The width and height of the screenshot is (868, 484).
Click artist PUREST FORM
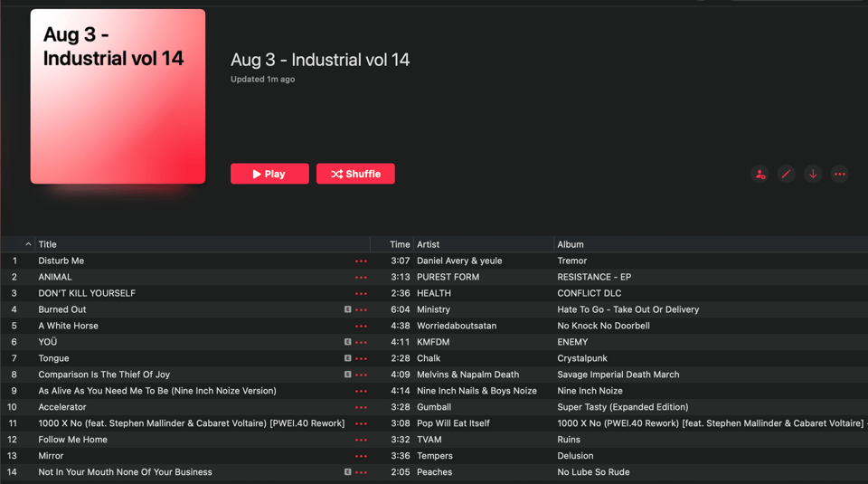(448, 277)
